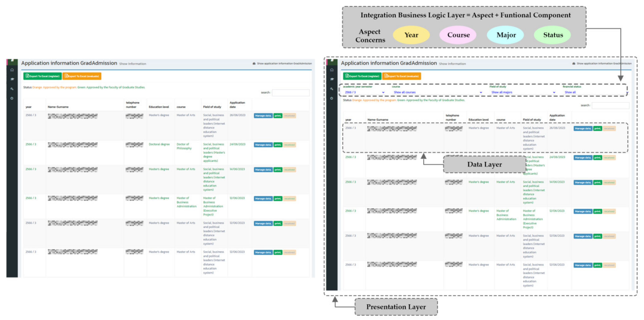Click power icon in right screenshot sidebar
Viewport: 644px width, 320px height.
pyautogui.click(x=332, y=98)
